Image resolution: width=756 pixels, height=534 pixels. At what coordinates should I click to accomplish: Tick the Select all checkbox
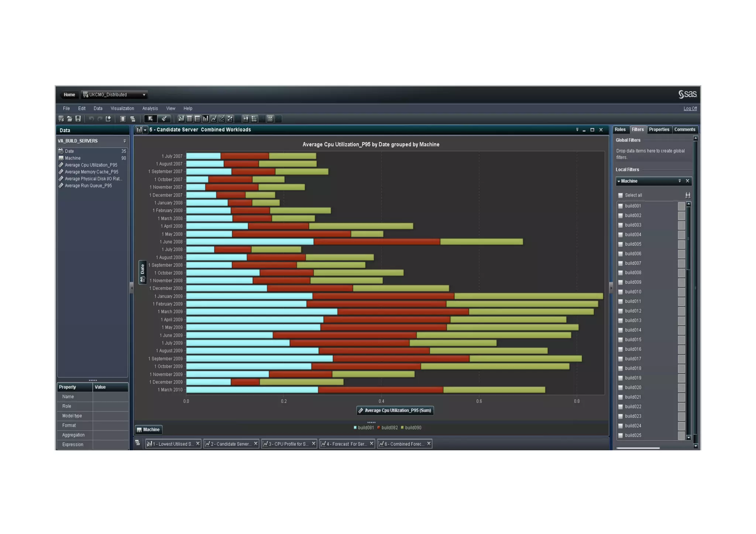[621, 195]
